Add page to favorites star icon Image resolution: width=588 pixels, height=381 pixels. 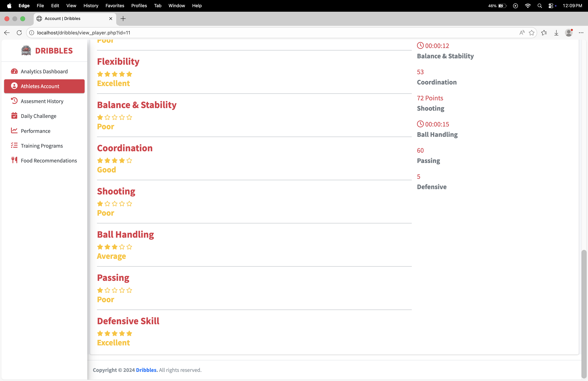pos(531,33)
